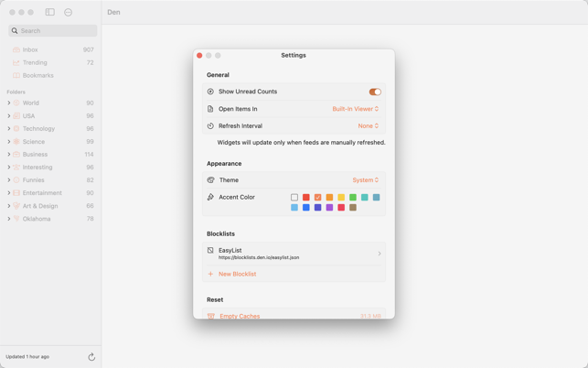
Task: Disable the Show Unread Counts switch
Action: [x=374, y=92]
